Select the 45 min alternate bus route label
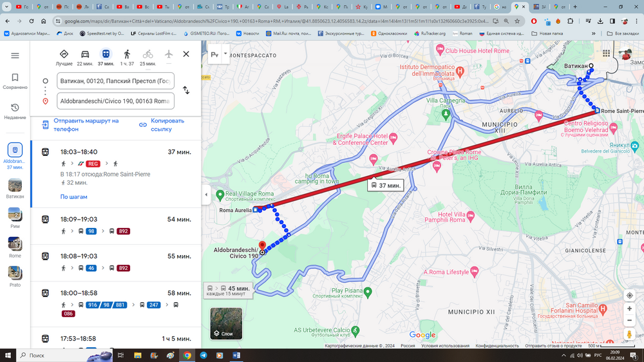This screenshot has width=644, height=362. tap(229, 291)
